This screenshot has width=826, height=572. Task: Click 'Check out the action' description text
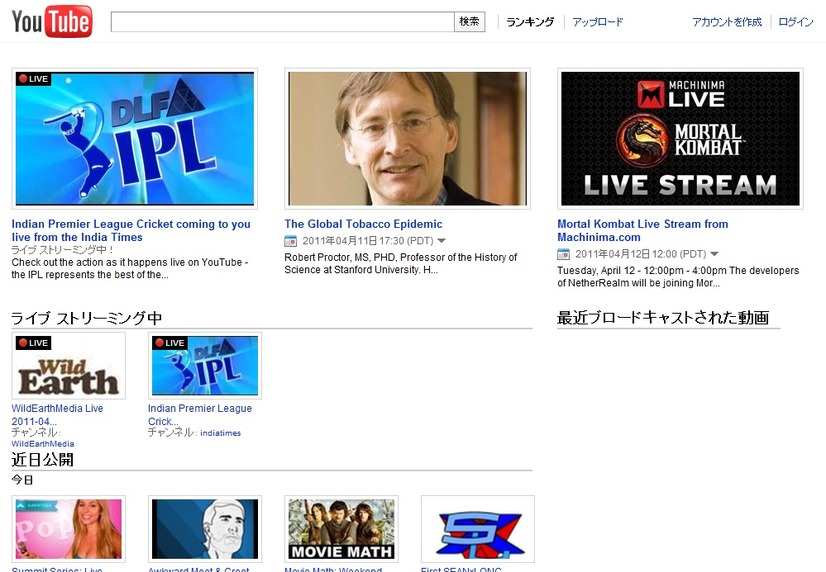click(130, 268)
